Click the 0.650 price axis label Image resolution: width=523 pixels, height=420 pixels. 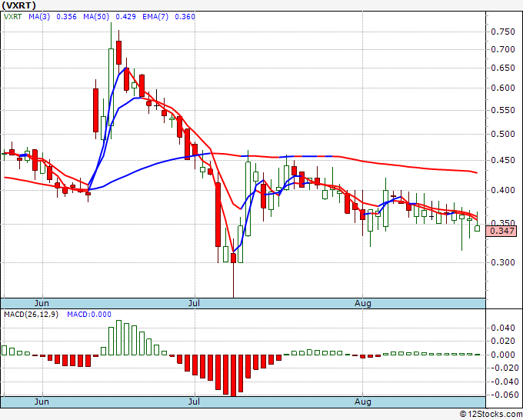(503, 68)
